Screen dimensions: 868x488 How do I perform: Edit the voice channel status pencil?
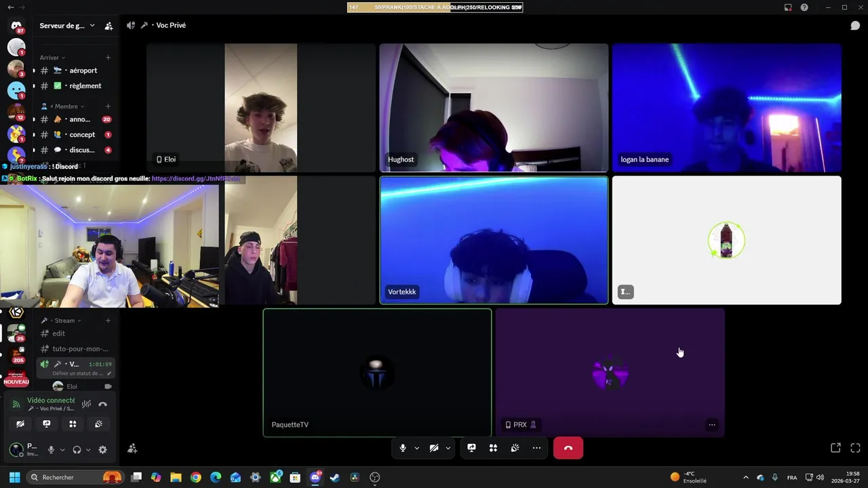tap(109, 373)
